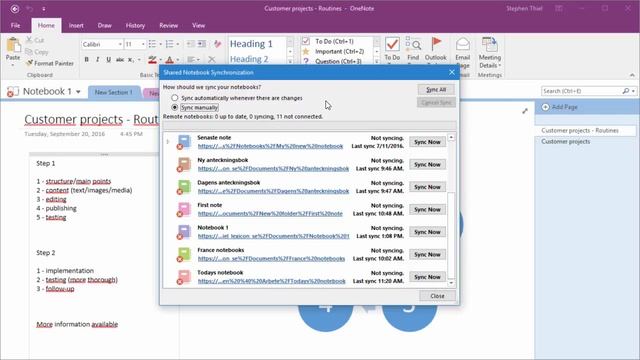Viewport: 640px width, 360px height.
Task: Switch to the Insert tab
Action: pyautogui.click(x=76, y=25)
